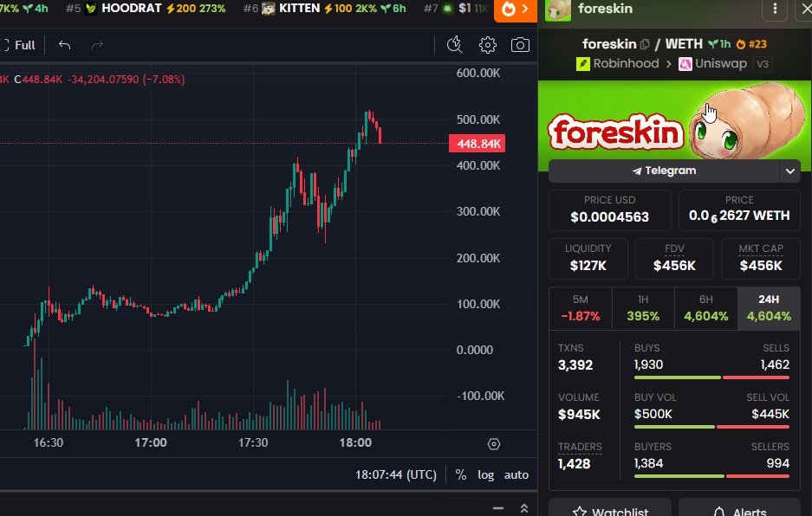Click the buy volume versus sell volume bar
The image size is (812, 516).
pos(711,427)
